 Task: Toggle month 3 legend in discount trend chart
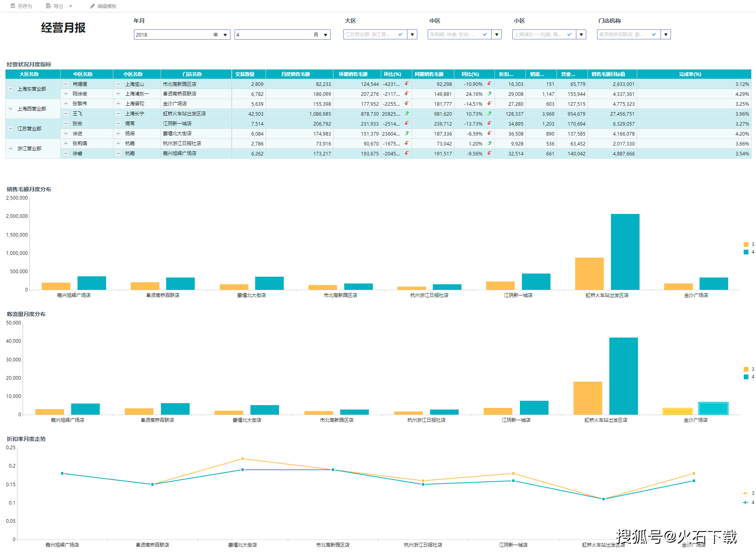click(x=748, y=493)
